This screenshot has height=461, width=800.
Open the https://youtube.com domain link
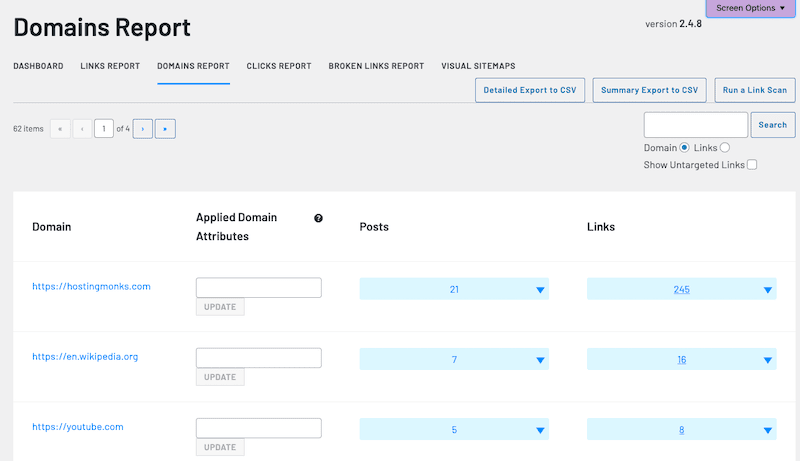click(78, 427)
